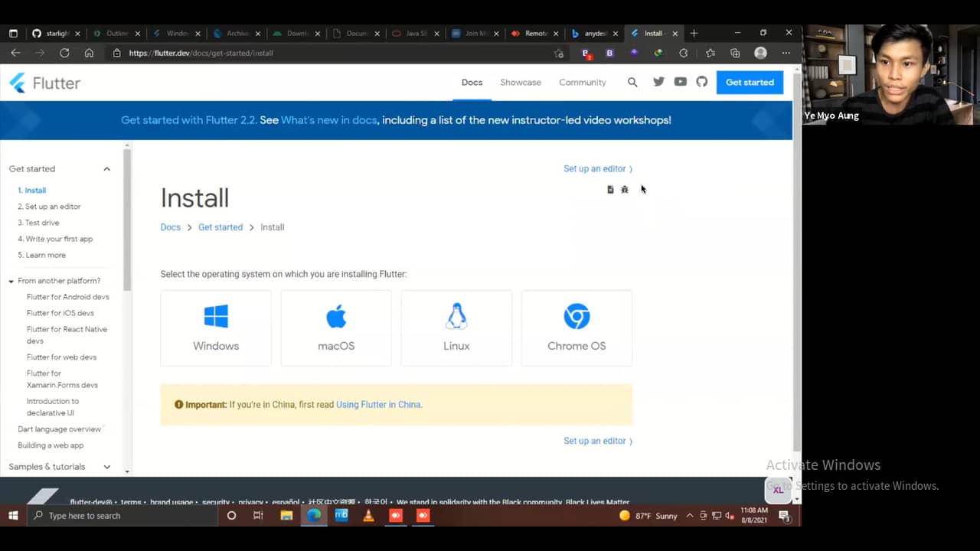Add this page to favorites star icon
980x551 pixels.
[x=559, y=53]
